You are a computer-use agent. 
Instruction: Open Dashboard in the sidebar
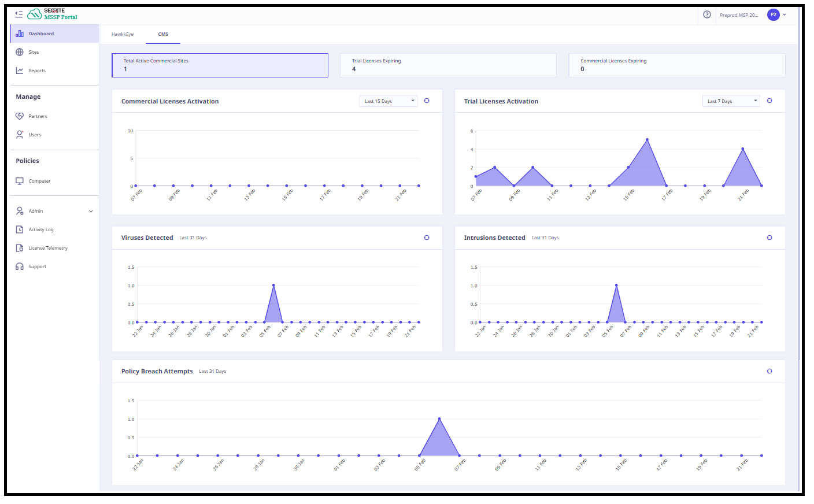click(x=55, y=34)
